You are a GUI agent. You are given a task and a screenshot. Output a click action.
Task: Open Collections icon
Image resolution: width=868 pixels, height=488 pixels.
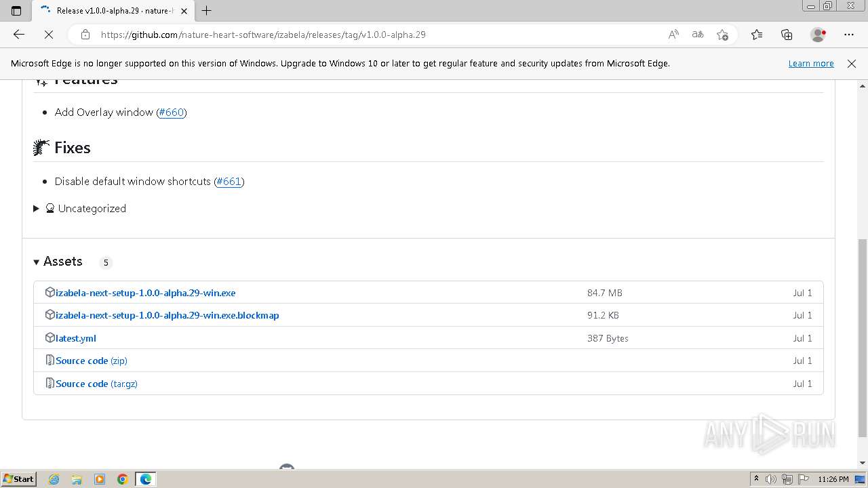point(787,35)
